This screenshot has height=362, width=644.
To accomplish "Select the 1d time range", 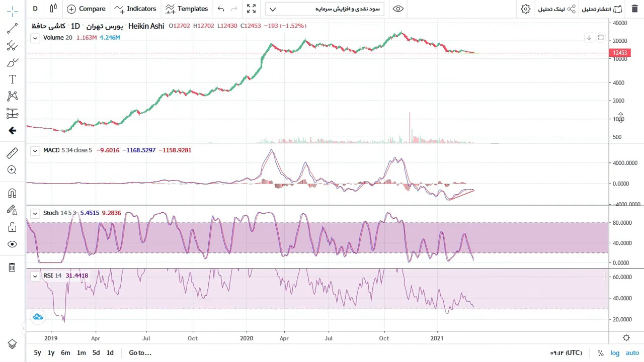I will click(x=110, y=353).
